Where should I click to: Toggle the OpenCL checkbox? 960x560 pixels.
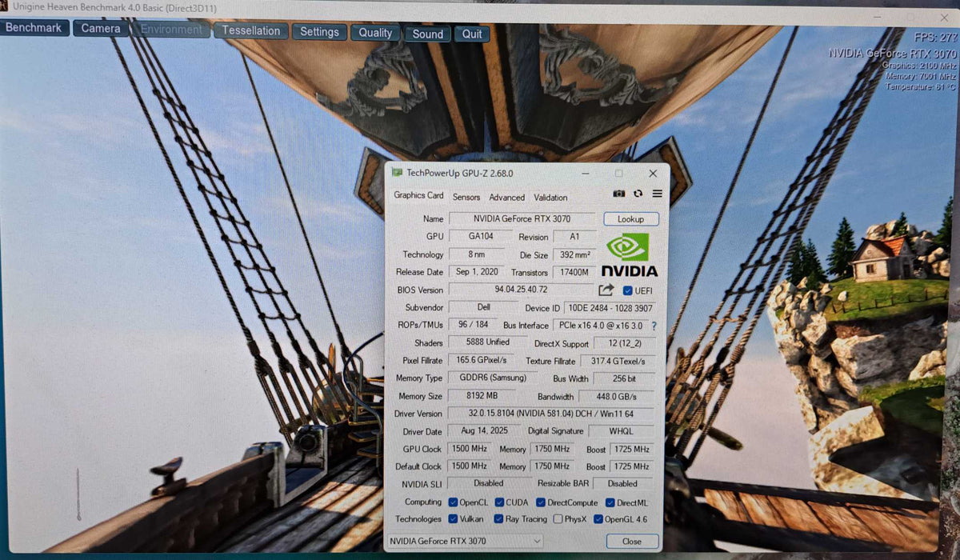click(453, 503)
